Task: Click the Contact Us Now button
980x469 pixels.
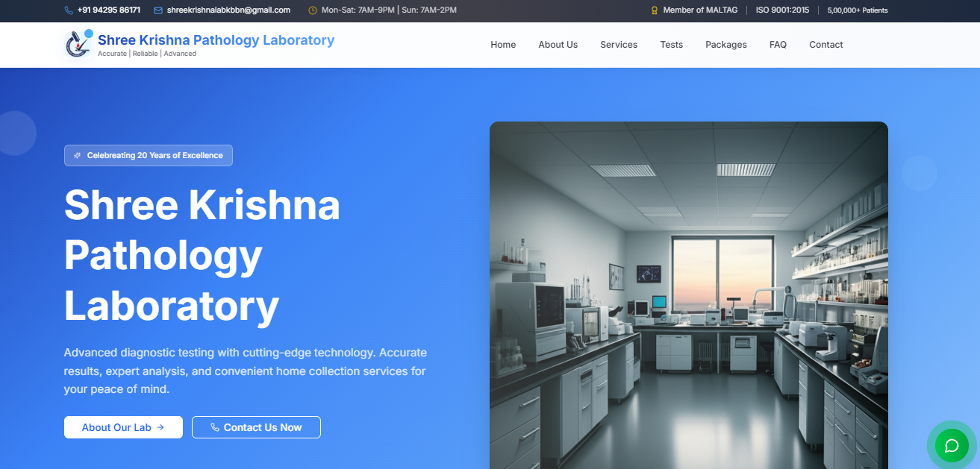Action: click(256, 427)
